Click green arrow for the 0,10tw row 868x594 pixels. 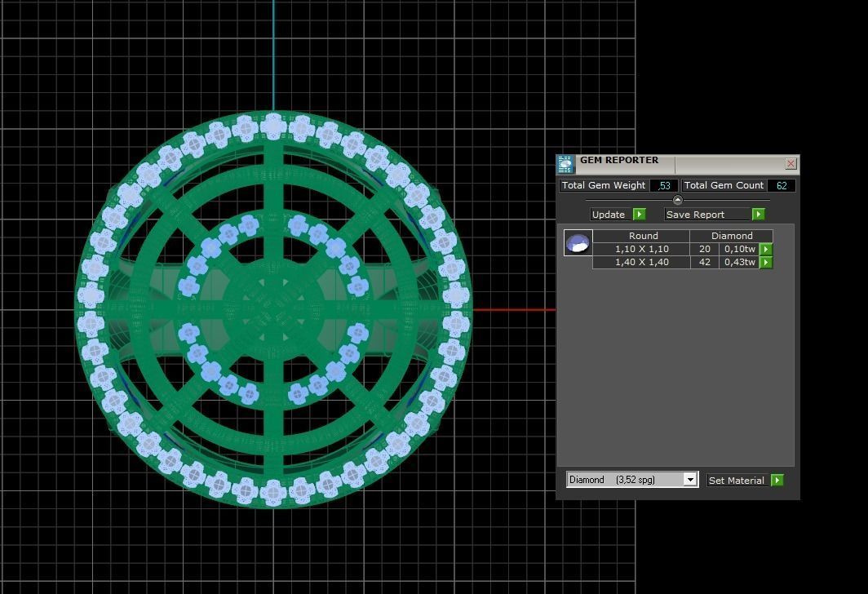pos(765,249)
